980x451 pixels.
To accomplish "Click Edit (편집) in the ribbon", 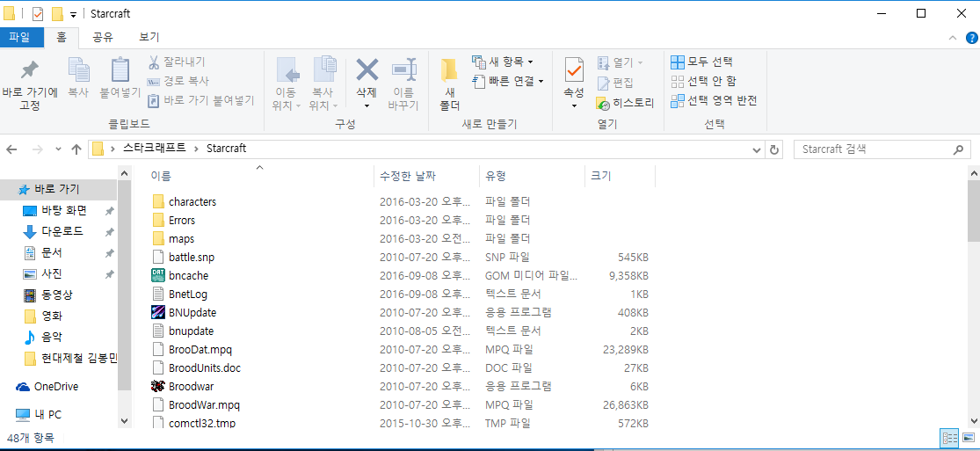I will point(615,83).
